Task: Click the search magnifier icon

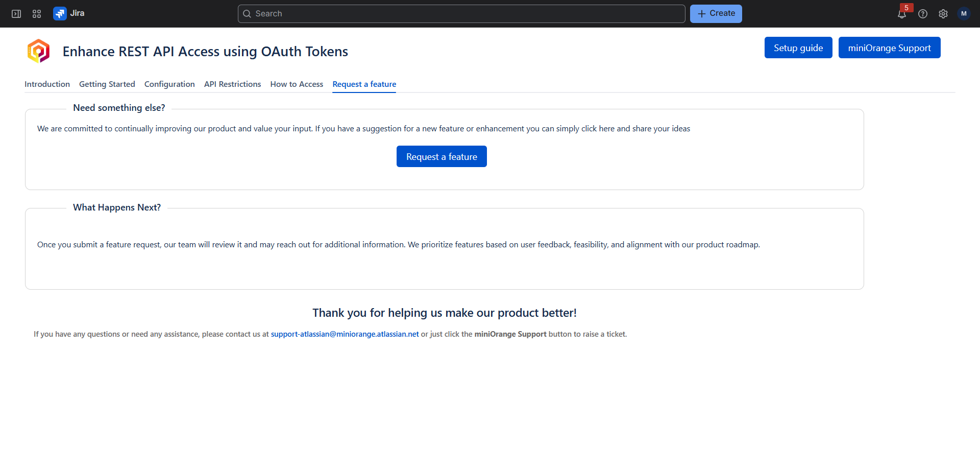Action: pos(247,14)
